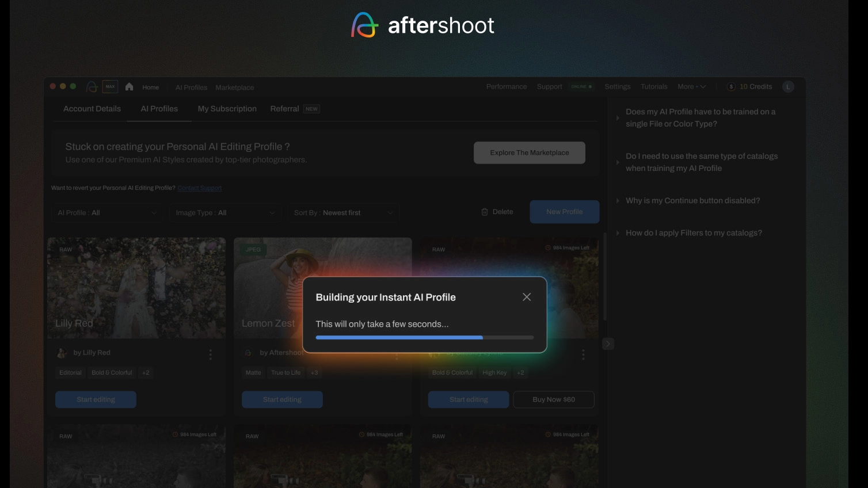Image resolution: width=868 pixels, height=488 pixels.
Task: Select the Matte tag
Action: tap(253, 373)
